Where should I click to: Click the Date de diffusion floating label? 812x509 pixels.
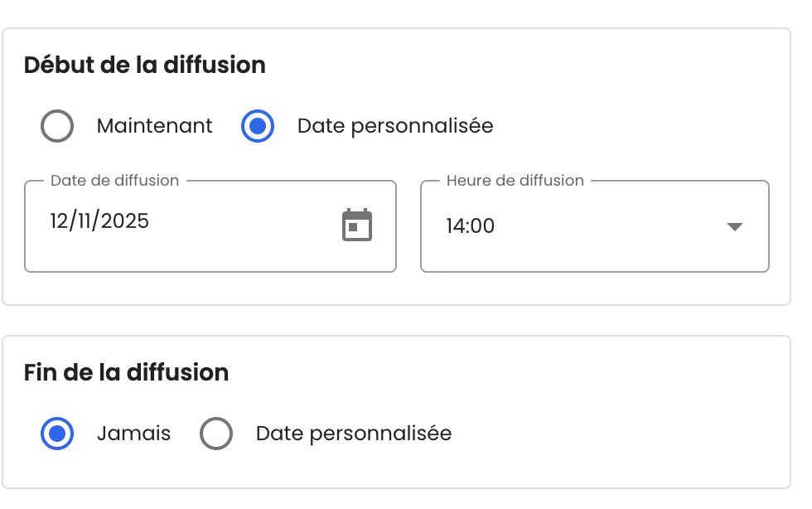(114, 180)
